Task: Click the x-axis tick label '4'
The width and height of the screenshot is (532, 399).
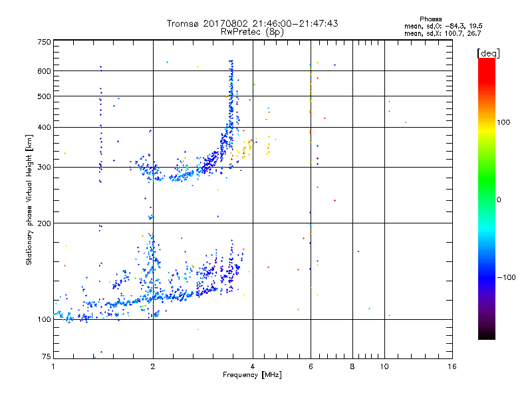Action: click(x=253, y=366)
